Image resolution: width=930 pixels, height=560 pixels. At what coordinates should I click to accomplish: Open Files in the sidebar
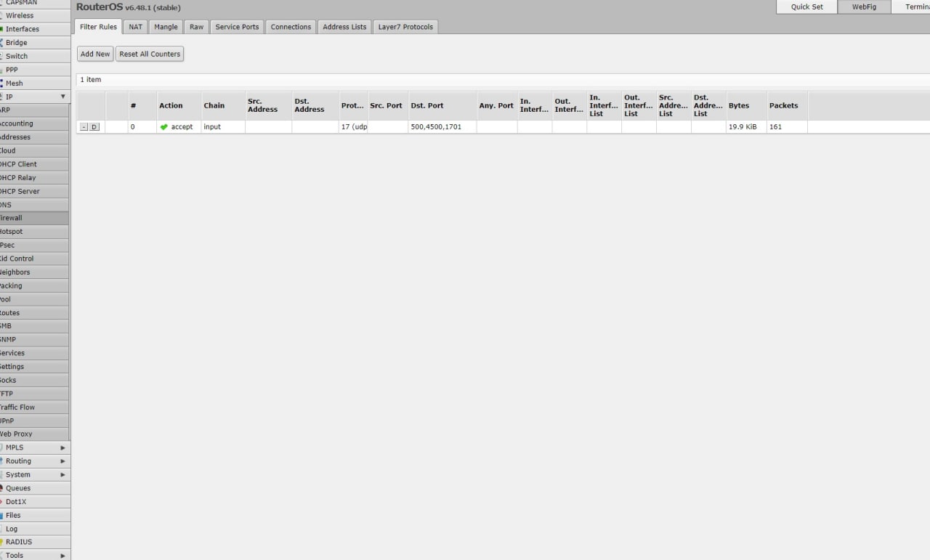[x=35, y=516]
